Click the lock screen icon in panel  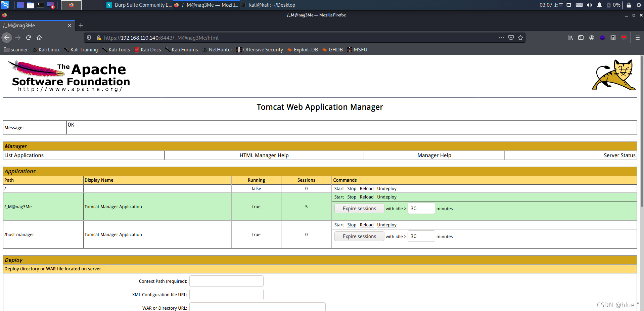coord(629,5)
